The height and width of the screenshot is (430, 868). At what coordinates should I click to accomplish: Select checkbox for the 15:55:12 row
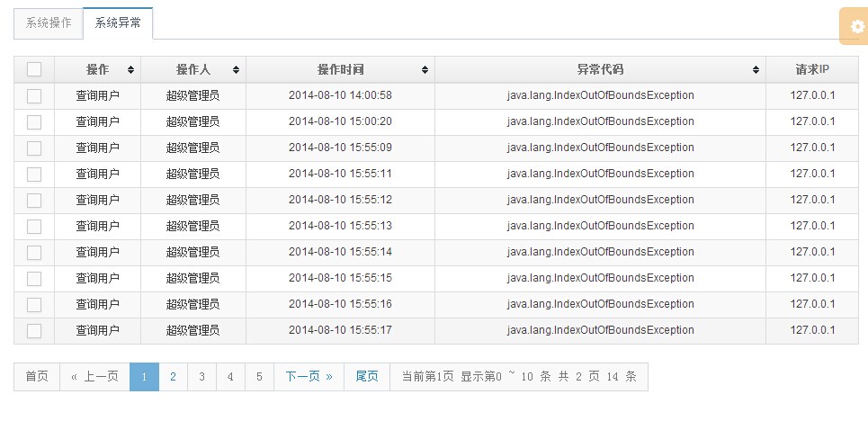pos(34,201)
